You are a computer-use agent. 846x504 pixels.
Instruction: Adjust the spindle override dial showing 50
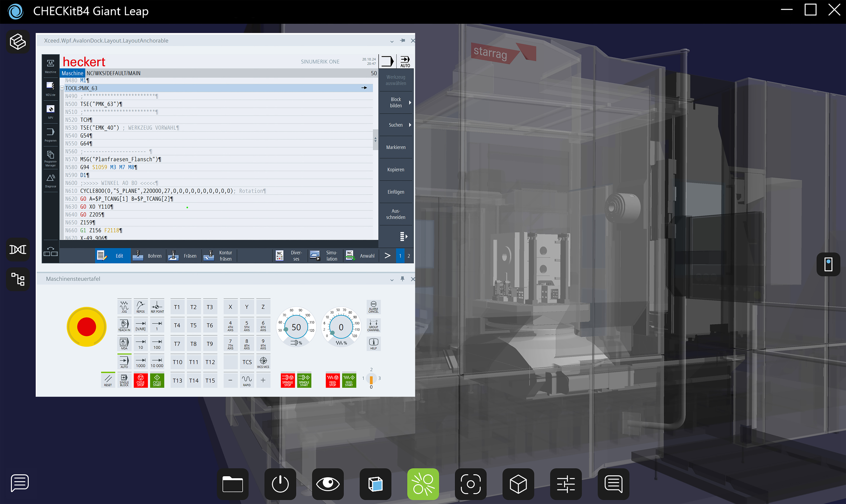coord(296,327)
